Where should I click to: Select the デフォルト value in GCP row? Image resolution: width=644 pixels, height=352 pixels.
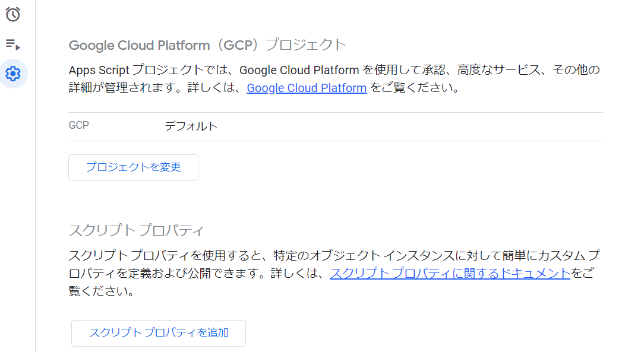191,126
